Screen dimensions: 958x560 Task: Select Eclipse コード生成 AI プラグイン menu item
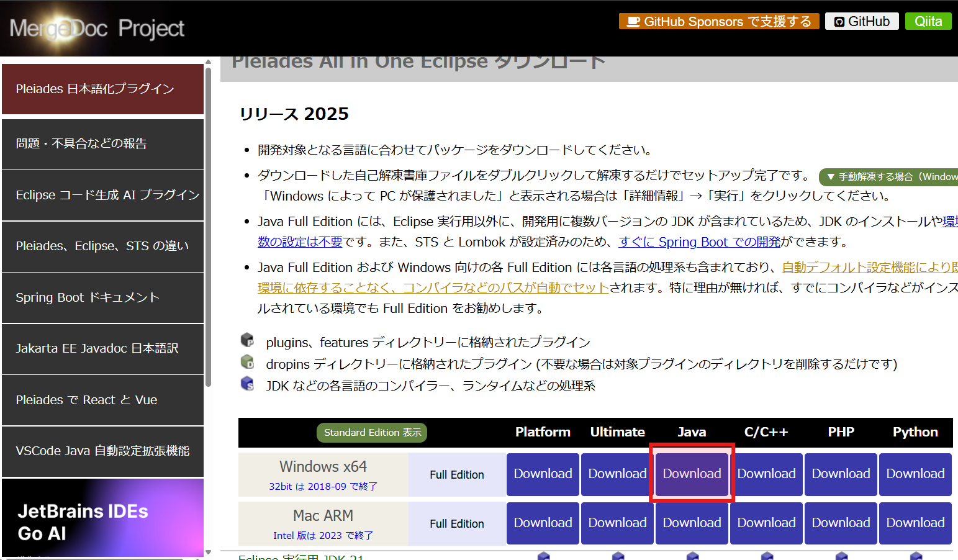[102, 195]
